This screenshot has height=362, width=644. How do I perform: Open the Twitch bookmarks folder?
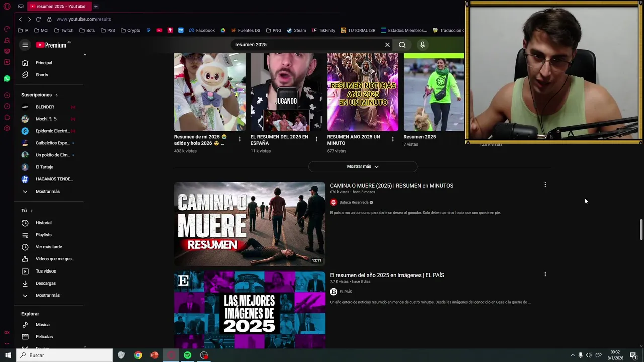pos(63,30)
